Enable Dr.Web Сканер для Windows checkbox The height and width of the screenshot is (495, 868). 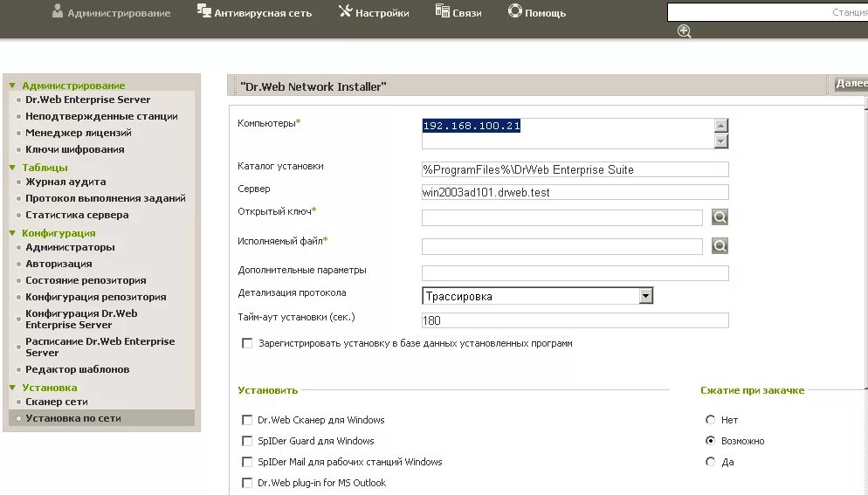pos(247,420)
